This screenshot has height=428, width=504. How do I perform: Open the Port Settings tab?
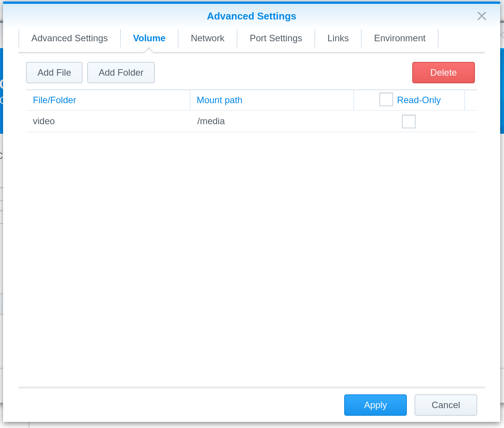276,38
